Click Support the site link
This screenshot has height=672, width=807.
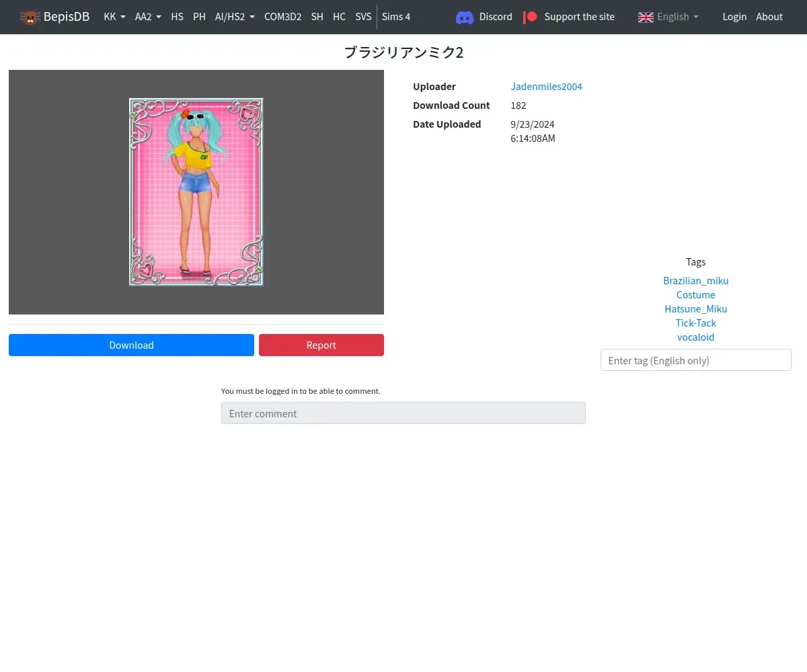(579, 17)
